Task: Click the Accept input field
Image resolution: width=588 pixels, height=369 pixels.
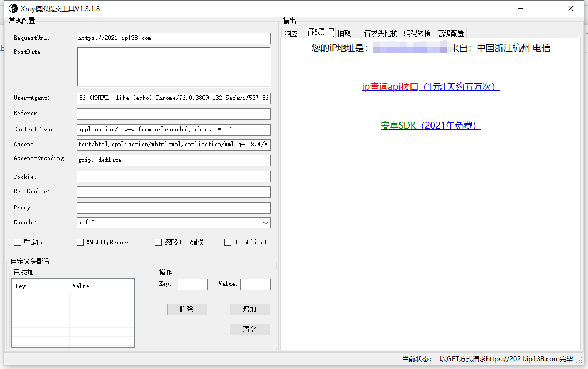Action: [173, 145]
